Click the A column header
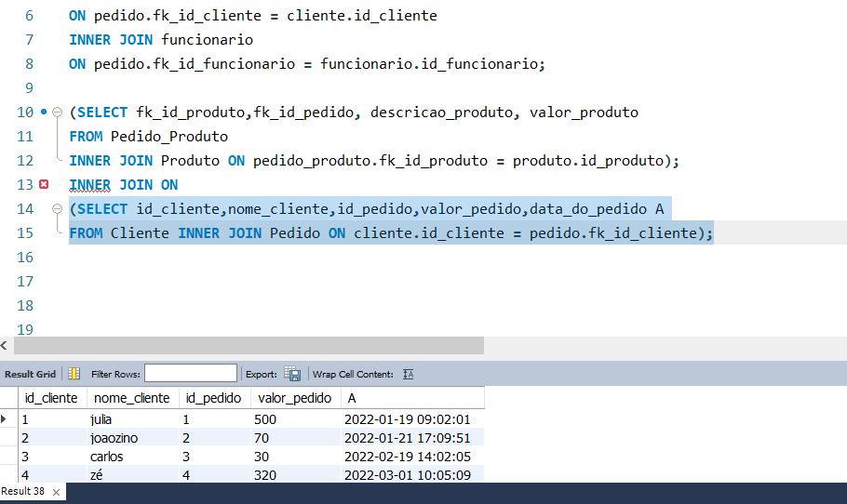 coord(412,398)
